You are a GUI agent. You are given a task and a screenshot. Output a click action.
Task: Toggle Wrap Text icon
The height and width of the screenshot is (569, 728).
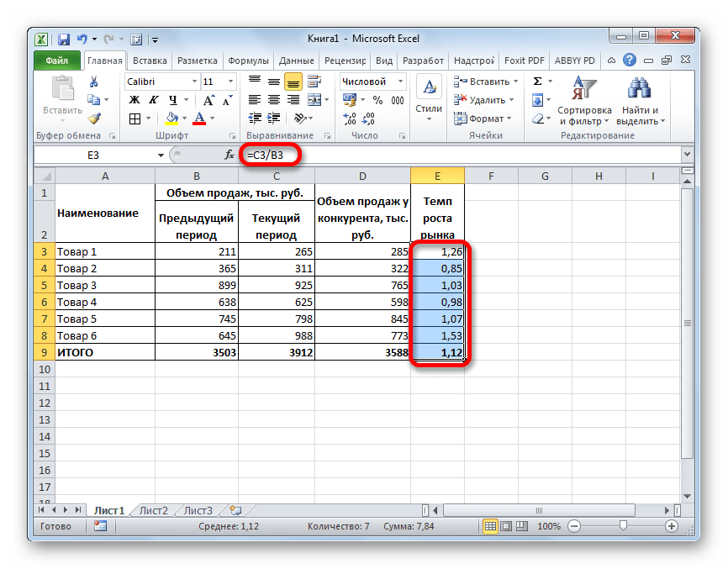coord(314,82)
